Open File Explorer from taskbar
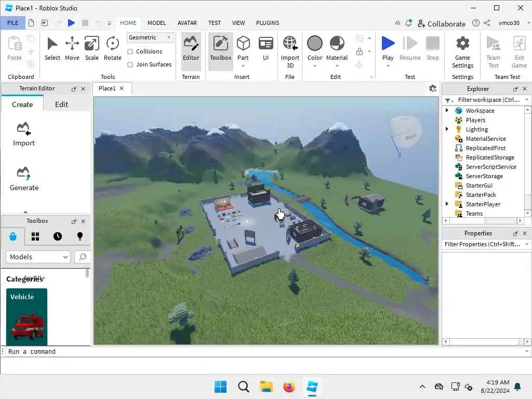 [x=267, y=387]
